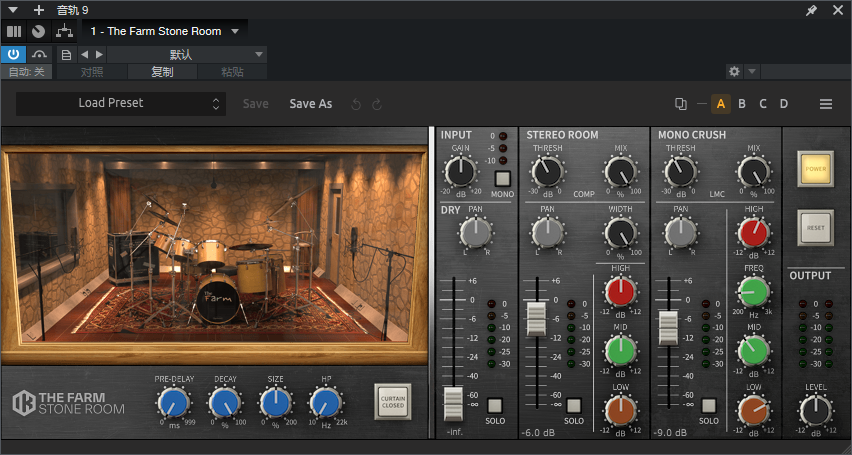
Task: Click the HP filter blue knob
Action: [326, 403]
